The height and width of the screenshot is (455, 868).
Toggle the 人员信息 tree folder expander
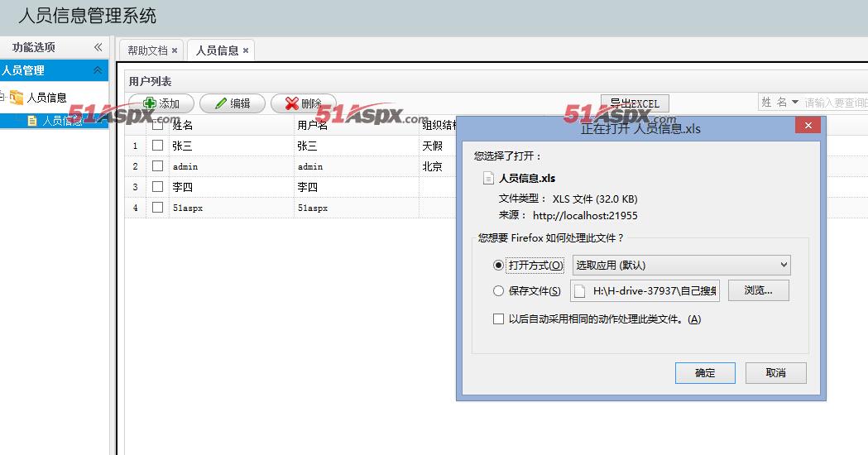click(x=2, y=98)
